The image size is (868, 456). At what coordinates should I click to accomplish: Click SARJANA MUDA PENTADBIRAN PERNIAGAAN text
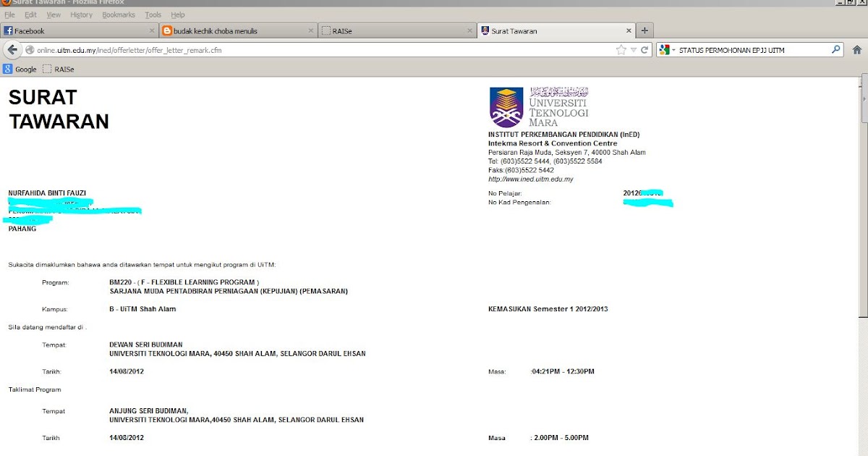229,291
